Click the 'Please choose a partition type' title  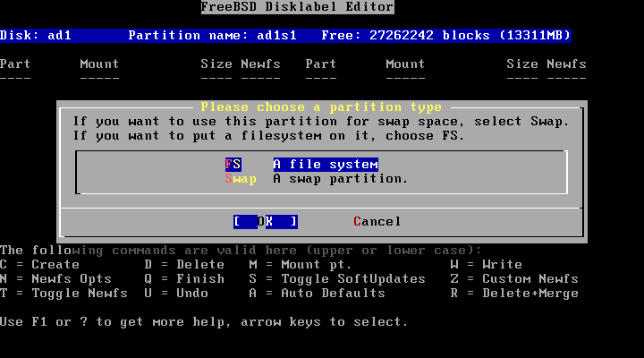pyautogui.click(x=321, y=107)
